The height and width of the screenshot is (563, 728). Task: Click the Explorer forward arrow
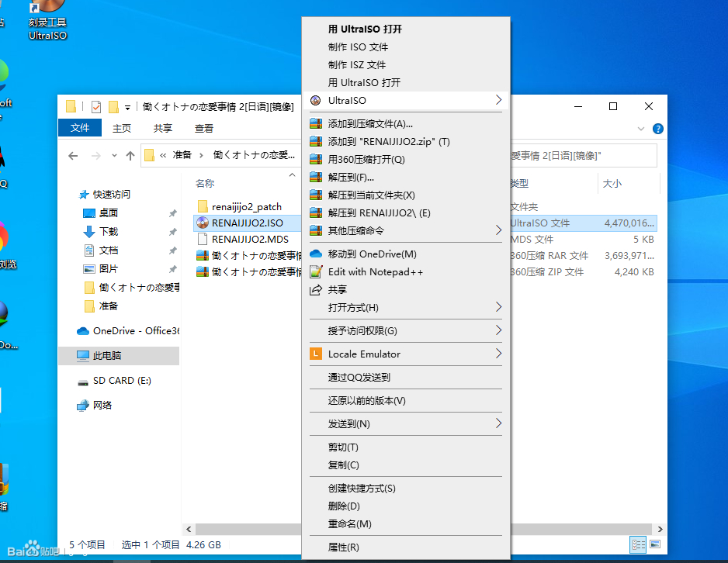pos(96,156)
